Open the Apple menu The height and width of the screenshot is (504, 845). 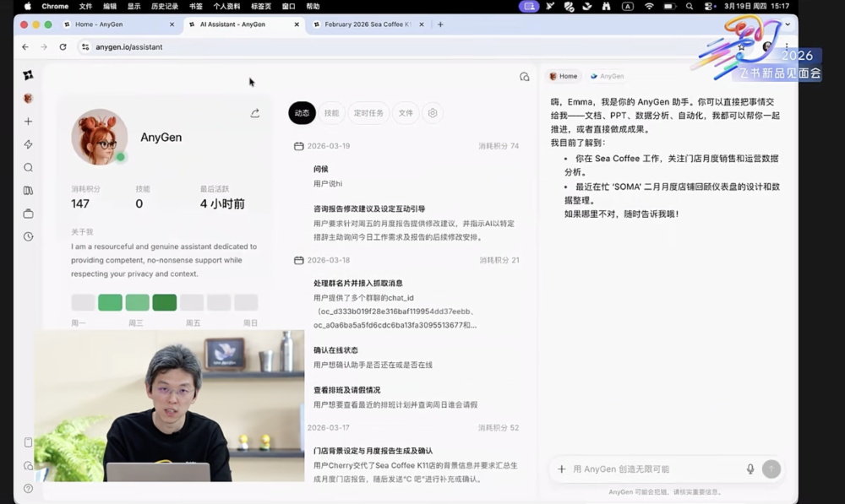point(28,7)
